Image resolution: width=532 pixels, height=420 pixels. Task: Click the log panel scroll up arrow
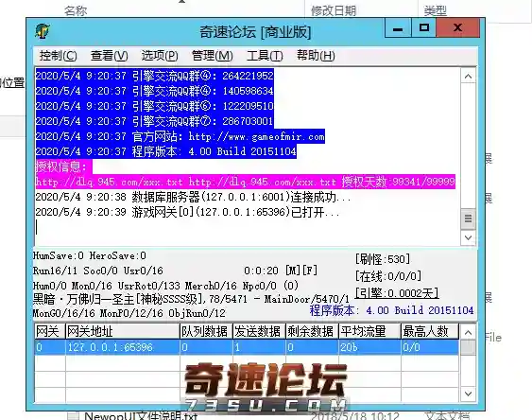(468, 77)
